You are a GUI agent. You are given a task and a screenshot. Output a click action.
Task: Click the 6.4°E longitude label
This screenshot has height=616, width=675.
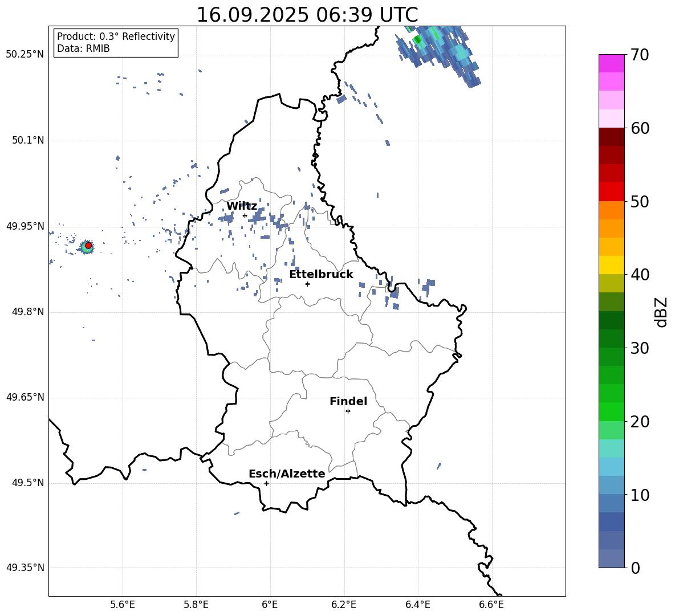(417, 605)
